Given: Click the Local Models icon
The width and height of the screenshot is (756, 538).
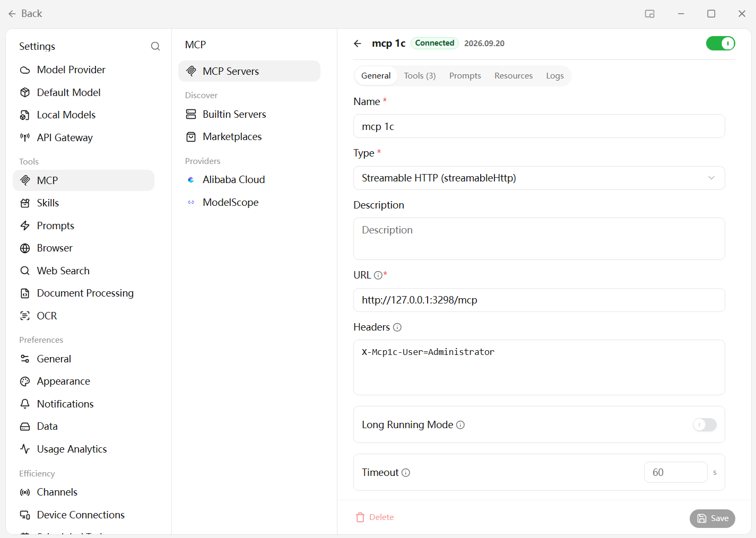Looking at the screenshot, I should point(25,115).
